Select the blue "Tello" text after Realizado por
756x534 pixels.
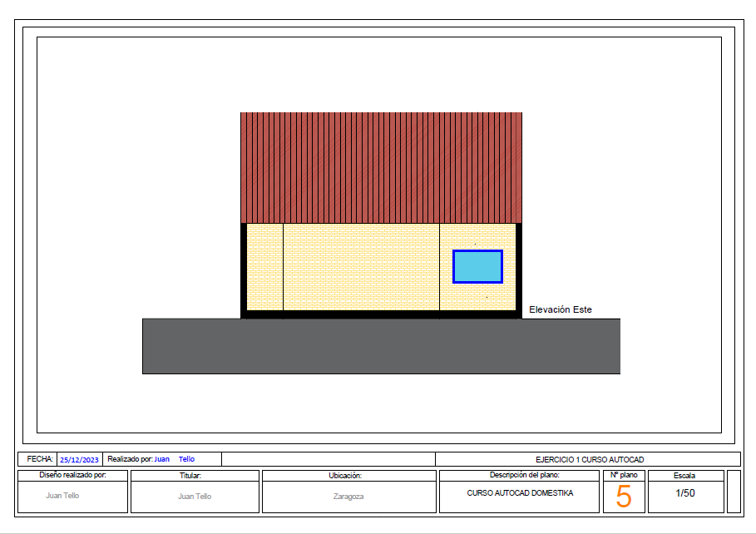point(186,459)
